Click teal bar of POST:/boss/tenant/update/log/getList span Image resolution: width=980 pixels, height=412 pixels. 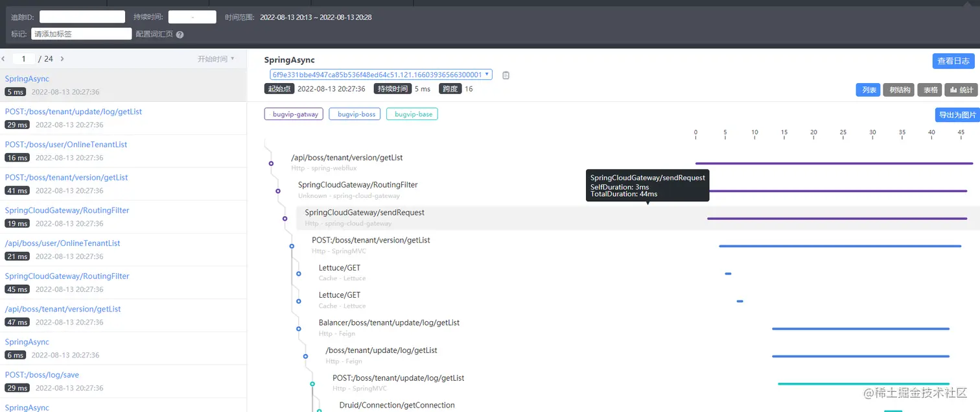(x=863, y=384)
